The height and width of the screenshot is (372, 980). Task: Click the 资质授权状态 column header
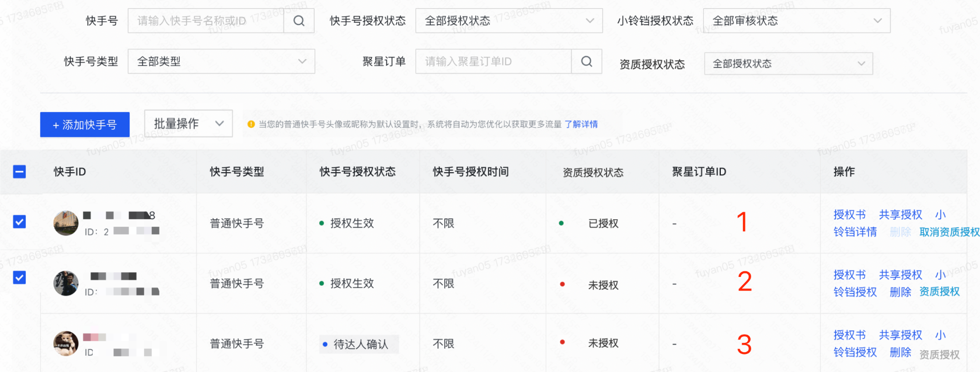point(593,173)
